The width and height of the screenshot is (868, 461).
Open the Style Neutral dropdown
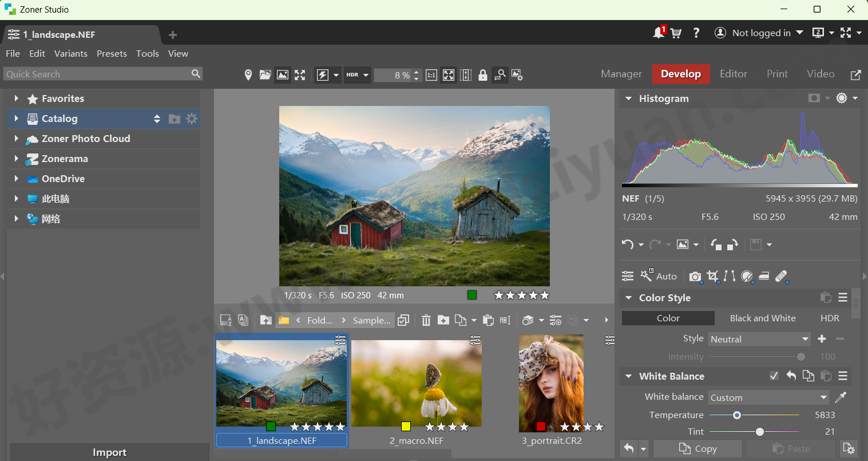point(759,339)
